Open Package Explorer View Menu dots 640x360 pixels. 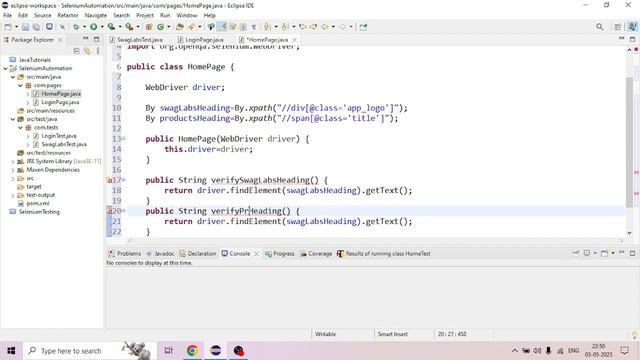[98, 51]
